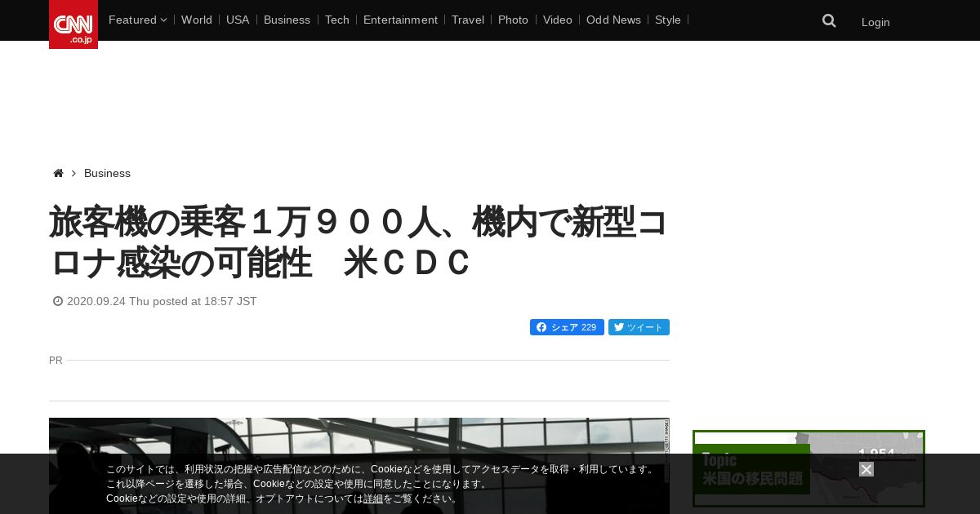Click the 2020.09.24 posted date text
This screenshot has height=514, width=980.
(162, 301)
